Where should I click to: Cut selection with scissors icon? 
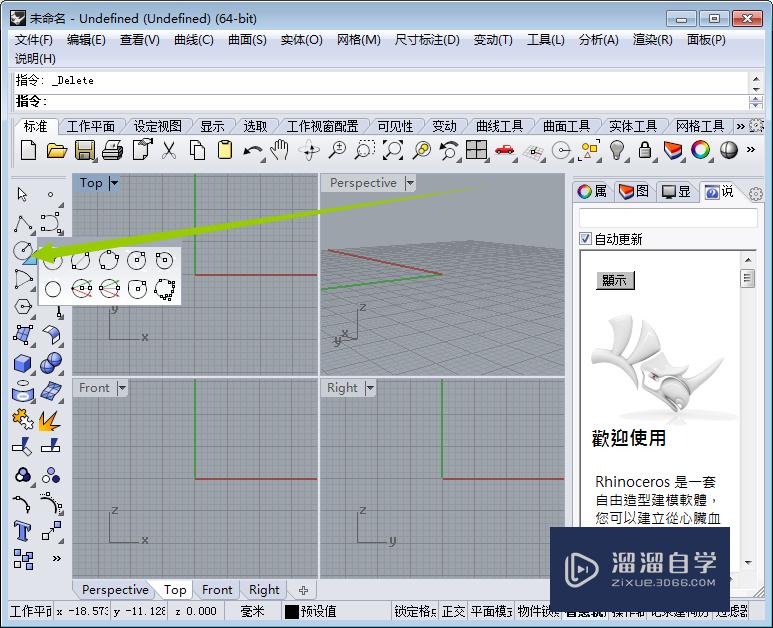(169, 150)
